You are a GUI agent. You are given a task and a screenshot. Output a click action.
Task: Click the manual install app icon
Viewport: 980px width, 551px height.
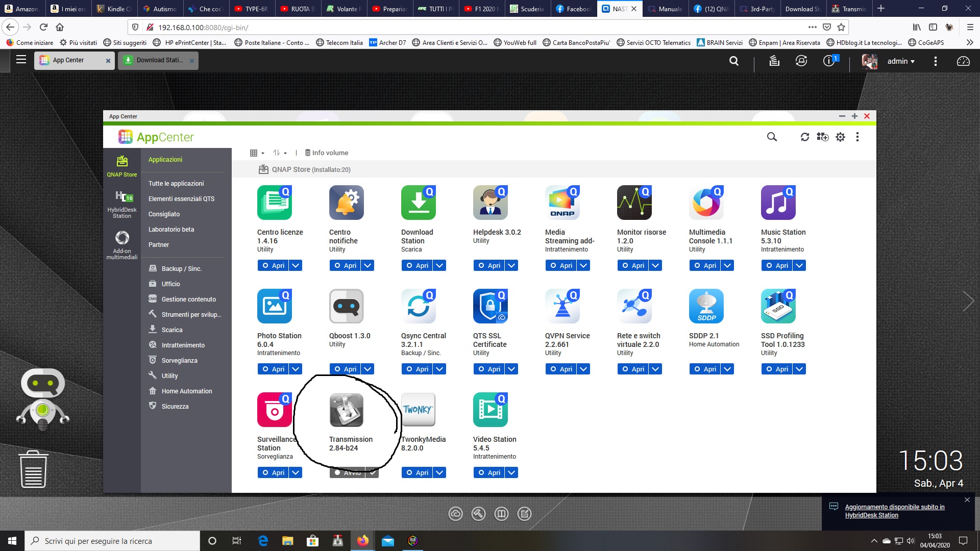click(822, 137)
